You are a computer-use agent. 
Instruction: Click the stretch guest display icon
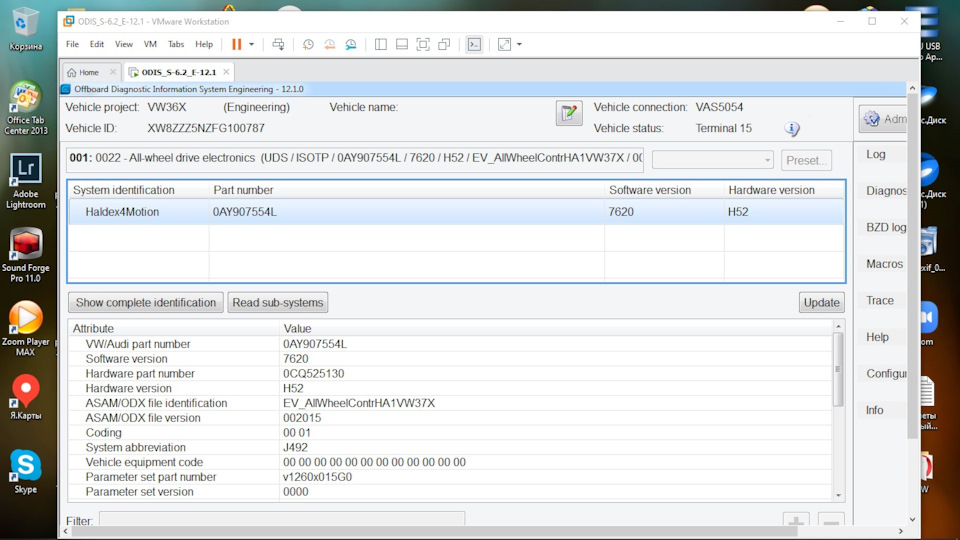point(504,44)
